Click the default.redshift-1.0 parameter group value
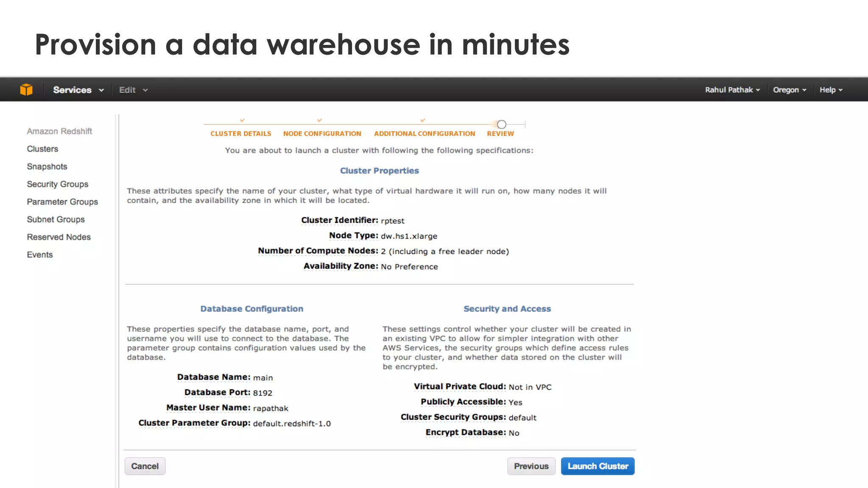The height and width of the screenshot is (488, 868). click(x=292, y=423)
